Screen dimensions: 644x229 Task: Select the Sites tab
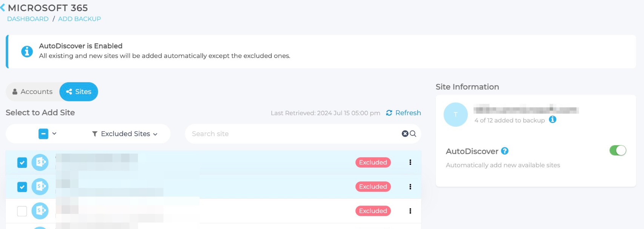pos(79,92)
